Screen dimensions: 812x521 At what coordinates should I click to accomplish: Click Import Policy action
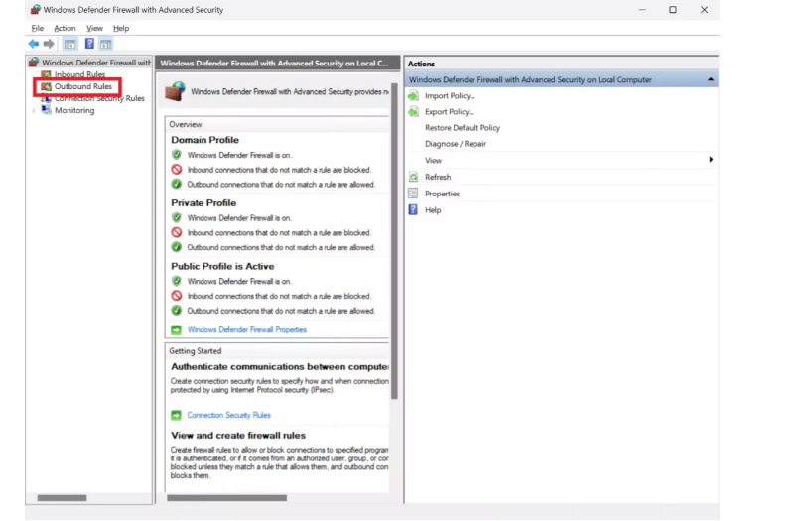[450, 96]
